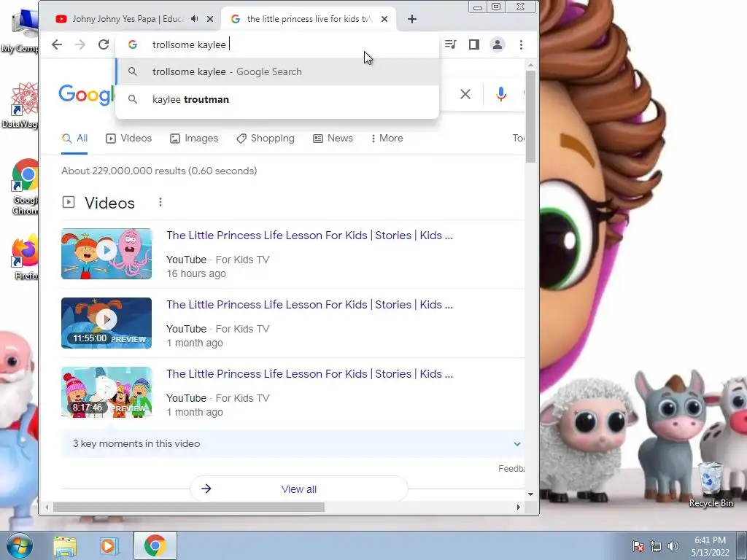Open Google Chrome desktop shortcut
Screen dimensions: 747x560
click(x=24, y=187)
